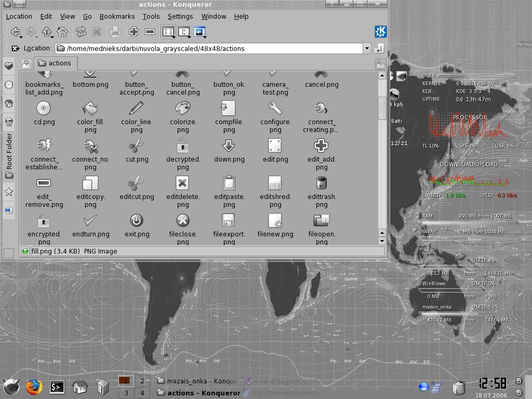Viewport: 532px width, 399px height.
Task: Open the Tools menu
Action: tap(151, 16)
